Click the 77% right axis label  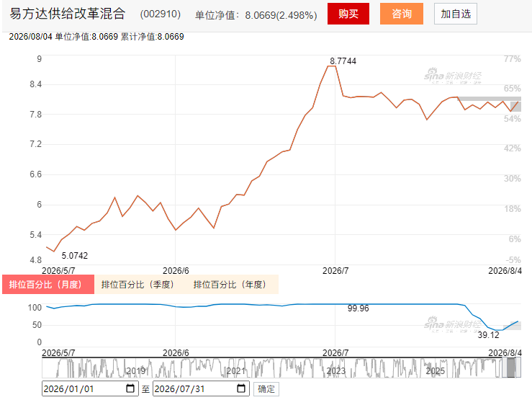(x=513, y=59)
